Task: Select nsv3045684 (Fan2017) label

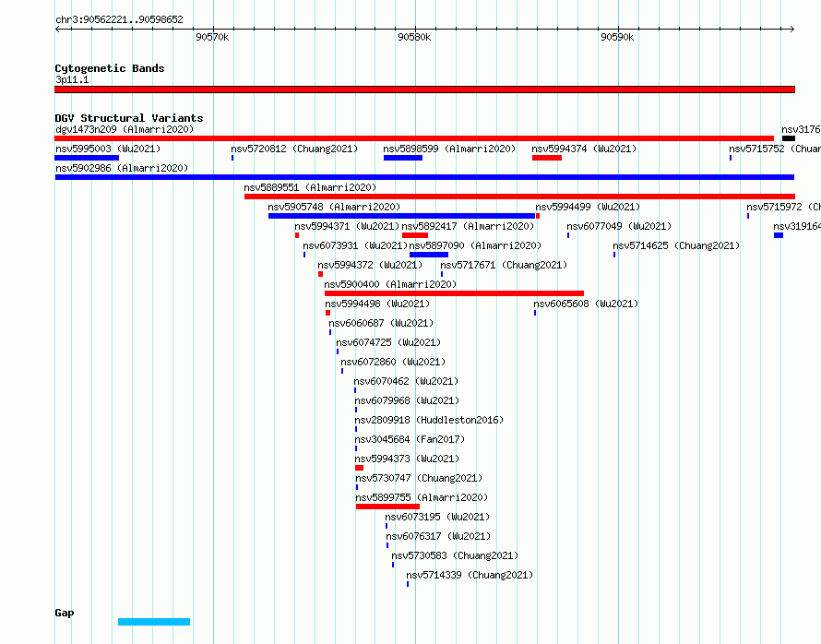Action: coord(410,439)
